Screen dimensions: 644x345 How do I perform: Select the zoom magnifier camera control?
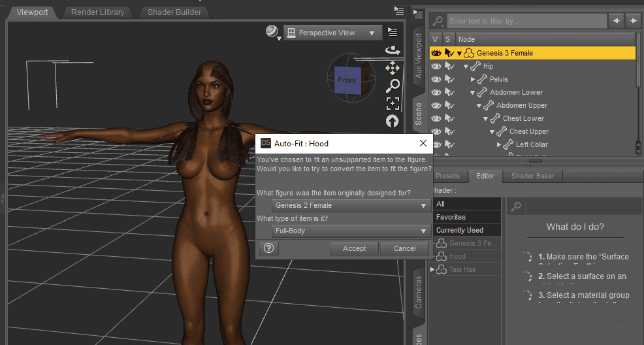click(x=393, y=86)
